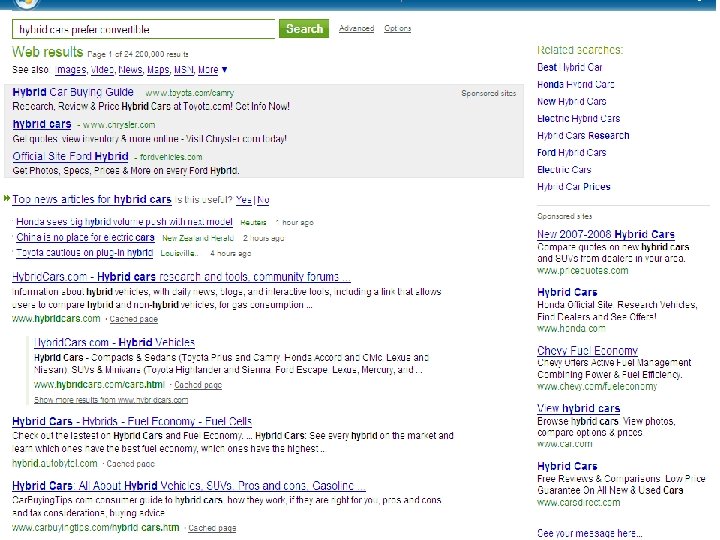Select related search Electric Cars
The width and height of the screenshot is (720, 540).
point(564,169)
